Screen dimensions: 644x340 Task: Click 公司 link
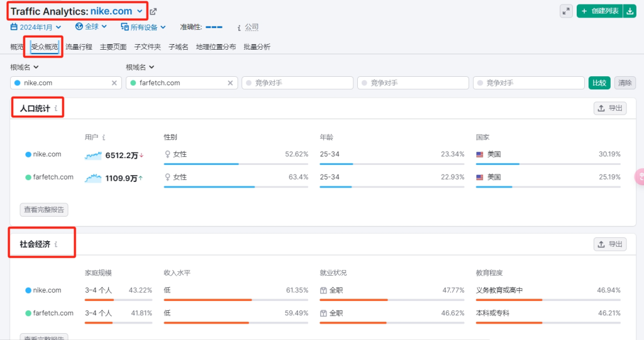[252, 27]
